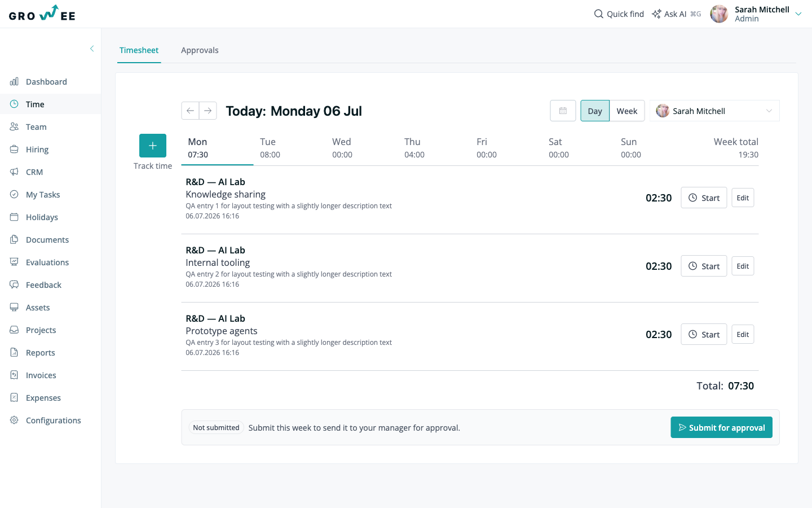Go to next day with right arrow
This screenshot has height=508, width=812.
click(x=208, y=111)
